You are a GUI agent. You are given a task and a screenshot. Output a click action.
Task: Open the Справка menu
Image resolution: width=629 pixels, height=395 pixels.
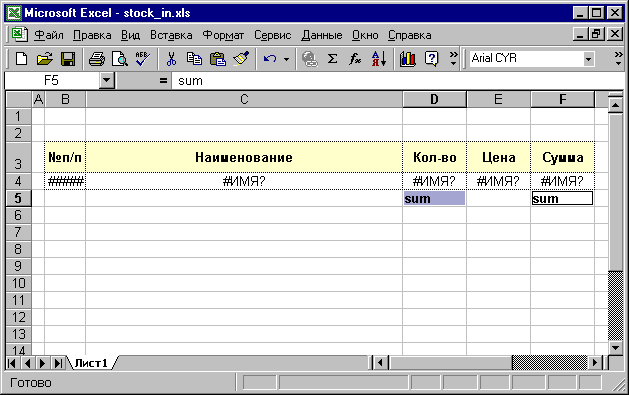410,35
